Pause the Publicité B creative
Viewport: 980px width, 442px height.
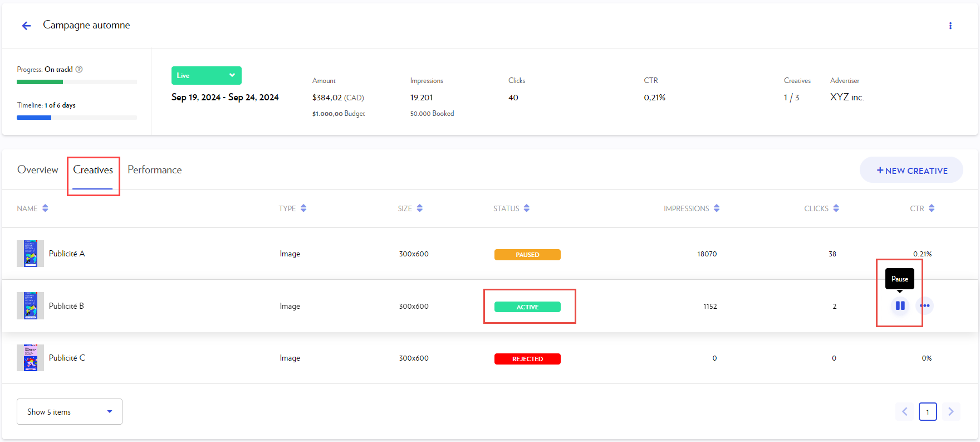point(900,305)
